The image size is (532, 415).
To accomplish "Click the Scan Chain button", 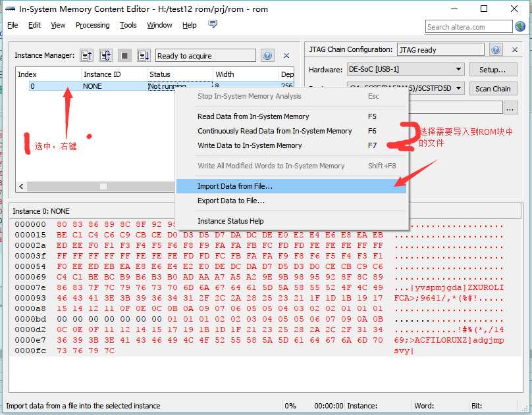I will click(493, 89).
